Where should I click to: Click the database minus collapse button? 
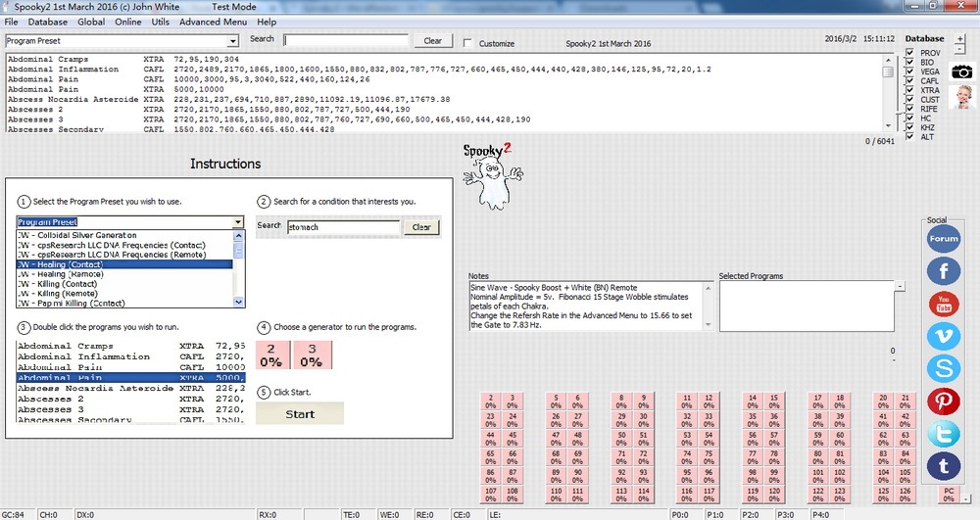960,49
